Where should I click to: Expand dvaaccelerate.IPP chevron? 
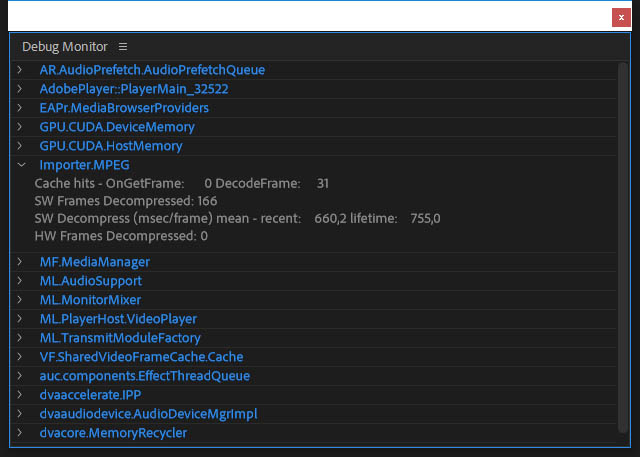coord(20,395)
